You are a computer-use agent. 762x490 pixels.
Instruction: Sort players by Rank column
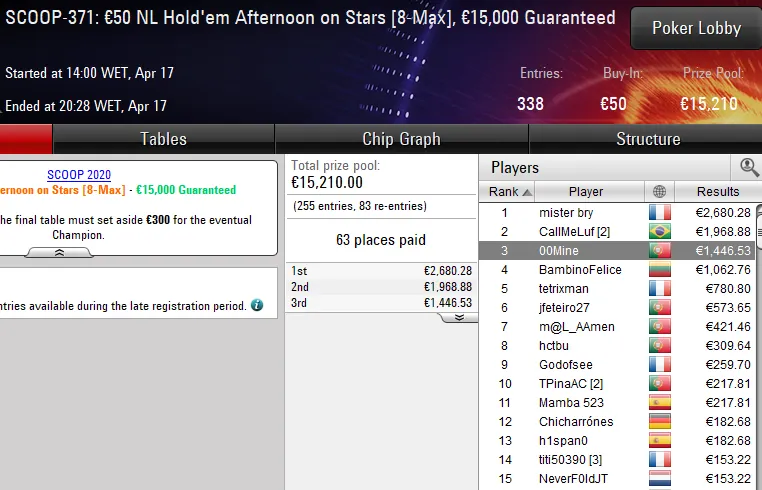coord(510,192)
